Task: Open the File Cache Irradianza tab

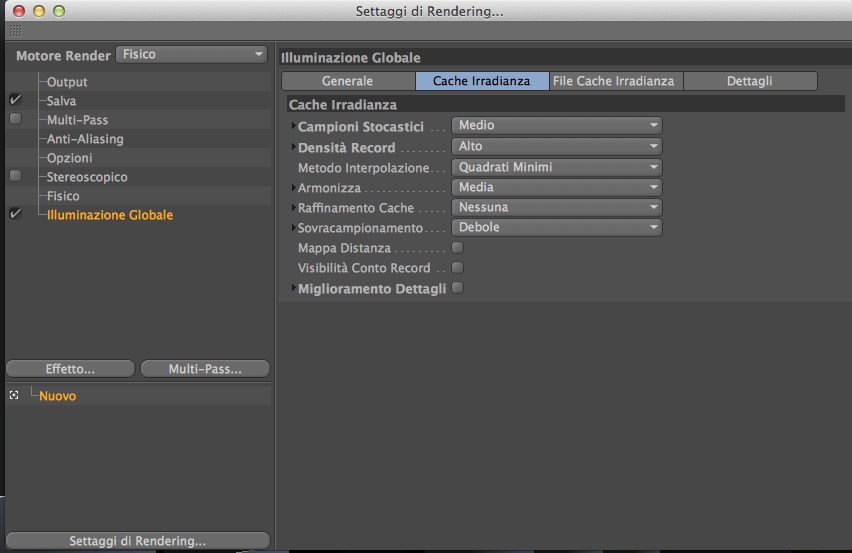Action: pos(616,81)
